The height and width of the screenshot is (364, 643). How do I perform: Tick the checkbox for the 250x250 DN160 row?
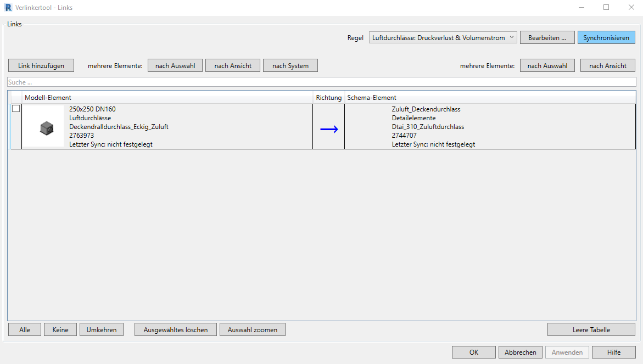(x=16, y=109)
